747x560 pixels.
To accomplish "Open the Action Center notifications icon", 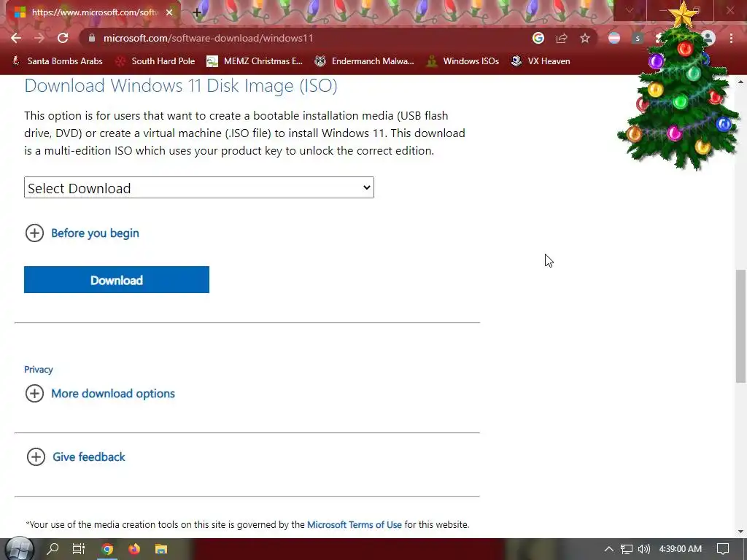I will click(723, 549).
